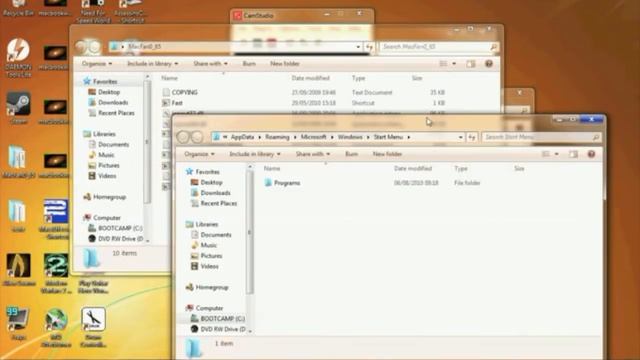Screen dimensions: 640x360
Task: Open Desktop under Favorites in Start Menu window
Action: [207, 182]
